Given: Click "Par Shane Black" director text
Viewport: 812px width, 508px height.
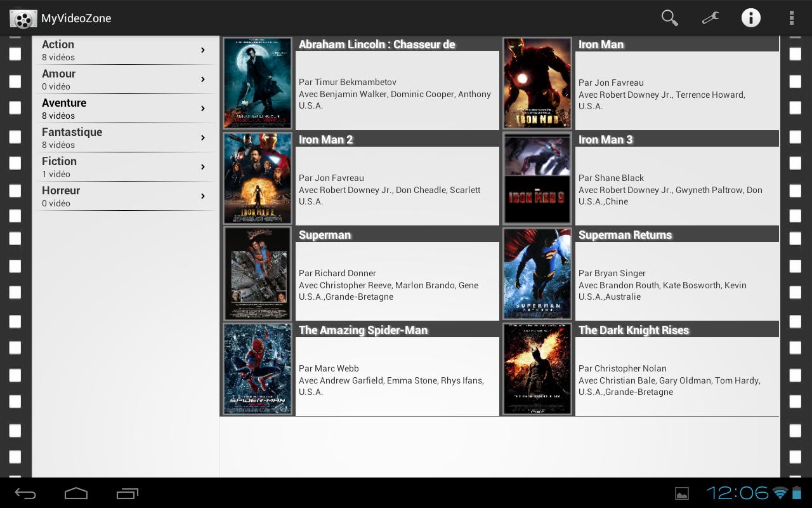Looking at the screenshot, I should click(611, 178).
